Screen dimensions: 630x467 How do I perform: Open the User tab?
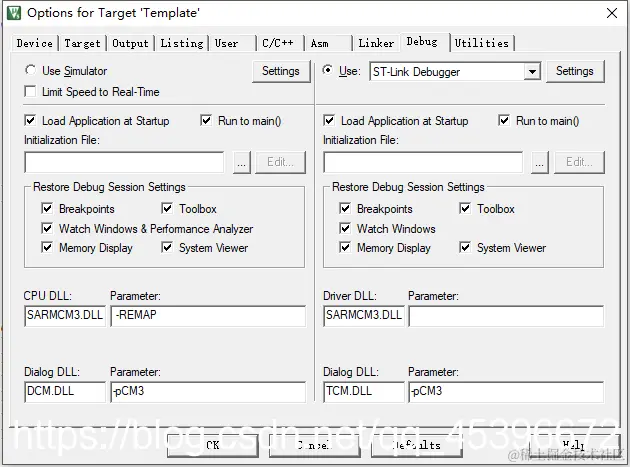[x=232, y=43]
